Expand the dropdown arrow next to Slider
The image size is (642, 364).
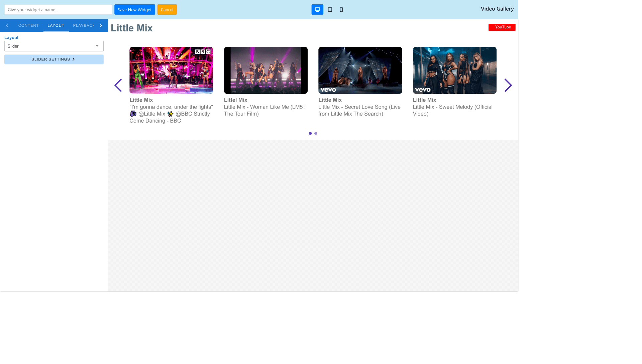click(97, 46)
